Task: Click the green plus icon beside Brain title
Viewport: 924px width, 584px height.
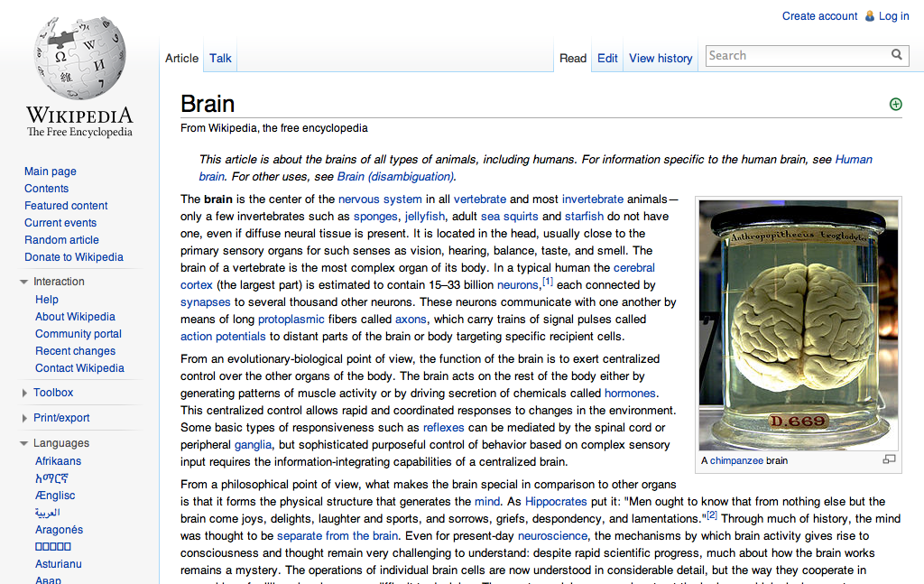Action: (x=895, y=105)
